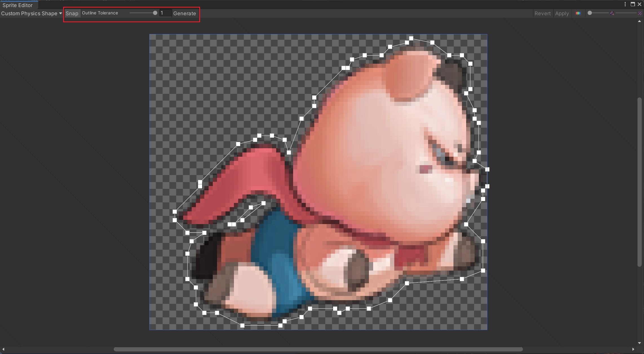Click the mip level slider knob

590,13
